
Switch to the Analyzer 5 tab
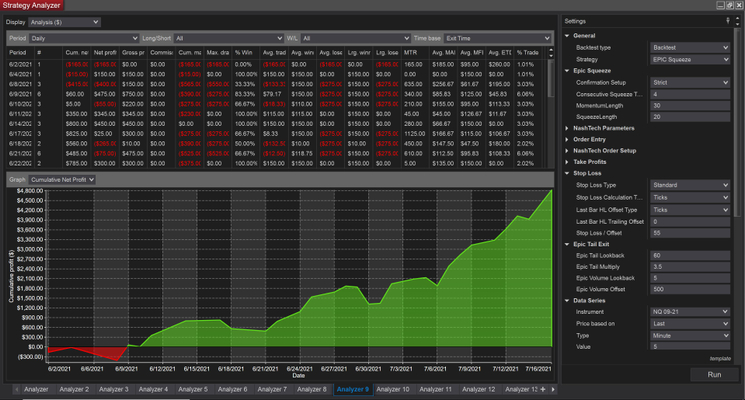pyautogui.click(x=191, y=388)
